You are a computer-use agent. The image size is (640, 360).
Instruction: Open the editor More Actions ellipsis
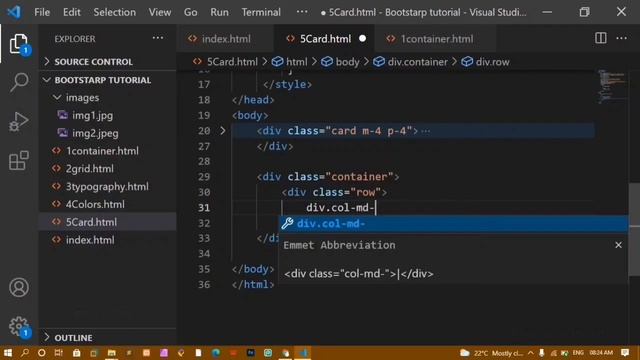tap(622, 38)
